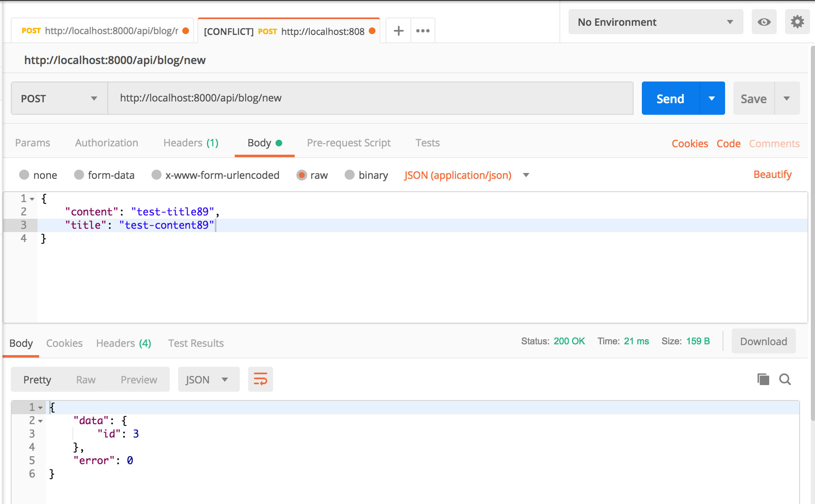Open environment quick look eye icon
Screen dimensions: 815x504
click(764, 22)
